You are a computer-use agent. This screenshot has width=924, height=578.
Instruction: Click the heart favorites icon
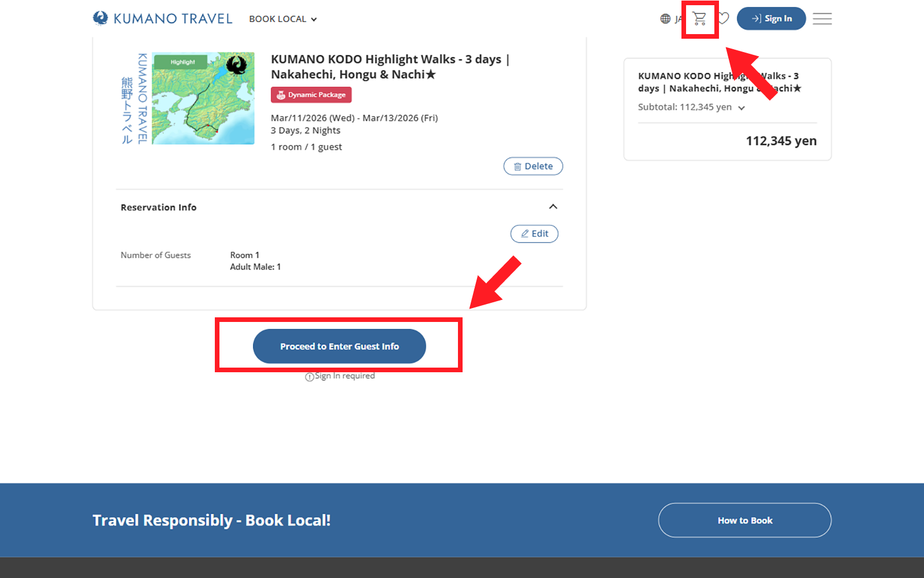[x=724, y=18]
